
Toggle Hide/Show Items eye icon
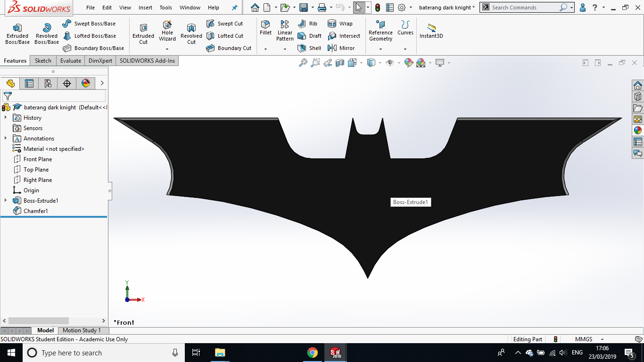pyautogui.click(x=390, y=63)
